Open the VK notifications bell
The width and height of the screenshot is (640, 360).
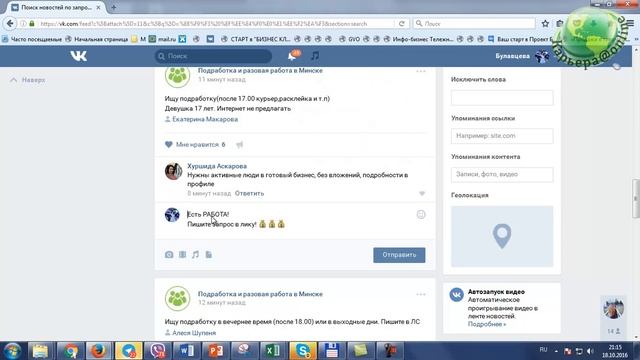click(292, 56)
